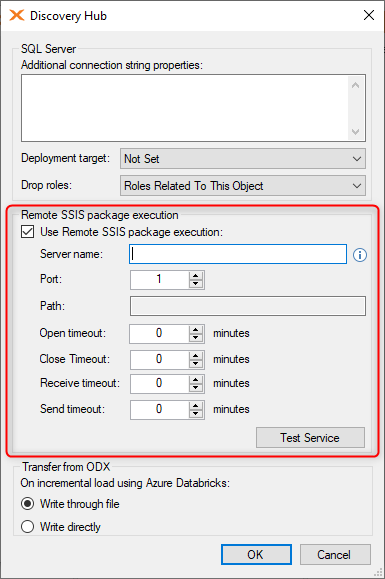Open the Deployment target dropdown
Image resolution: width=385 pixels, height=579 pixels.
click(x=243, y=159)
